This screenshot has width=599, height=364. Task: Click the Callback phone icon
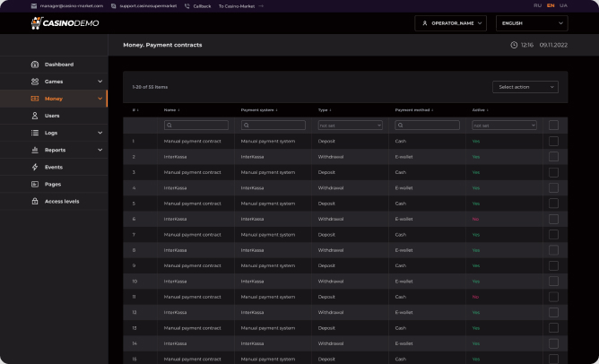click(187, 5)
